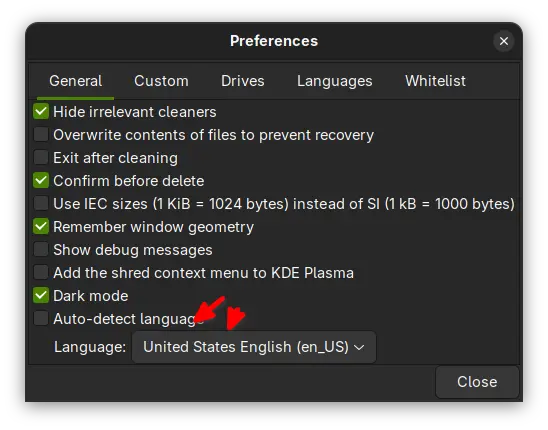This screenshot has width=548, height=430.
Task: Uncheck Remember window geometry
Action: click(41, 227)
